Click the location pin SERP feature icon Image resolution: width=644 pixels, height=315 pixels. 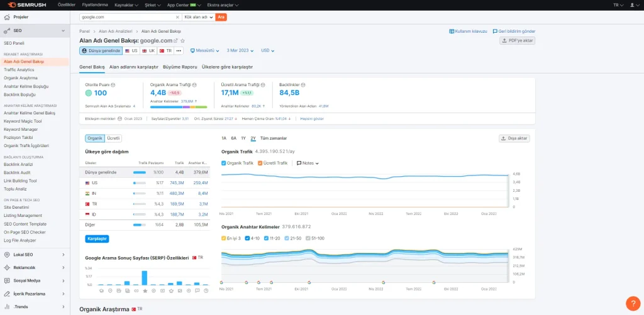(x=109, y=290)
